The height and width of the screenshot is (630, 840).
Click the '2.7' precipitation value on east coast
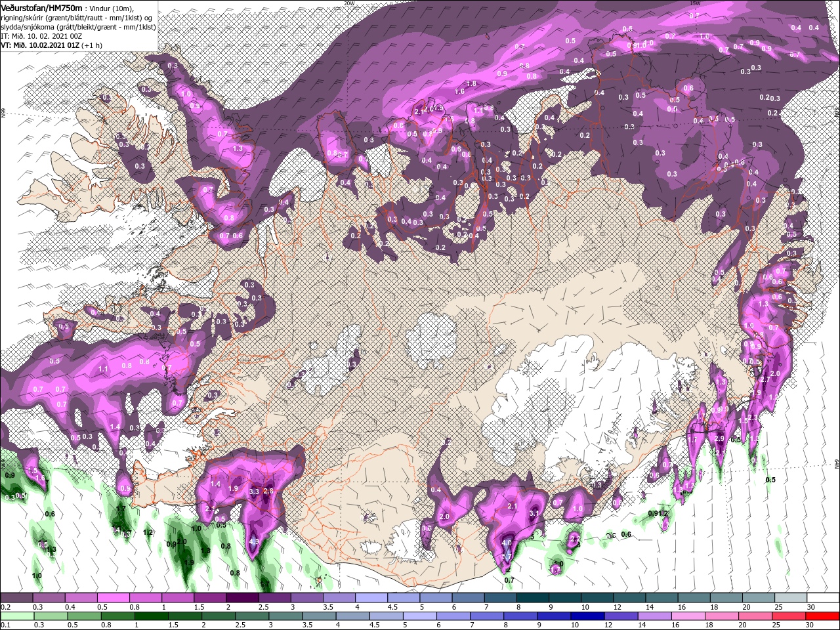tap(764, 380)
